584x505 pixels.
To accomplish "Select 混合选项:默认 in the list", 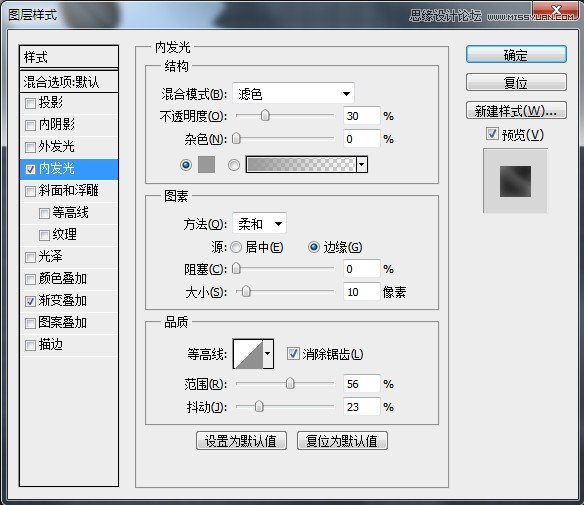I will point(69,82).
